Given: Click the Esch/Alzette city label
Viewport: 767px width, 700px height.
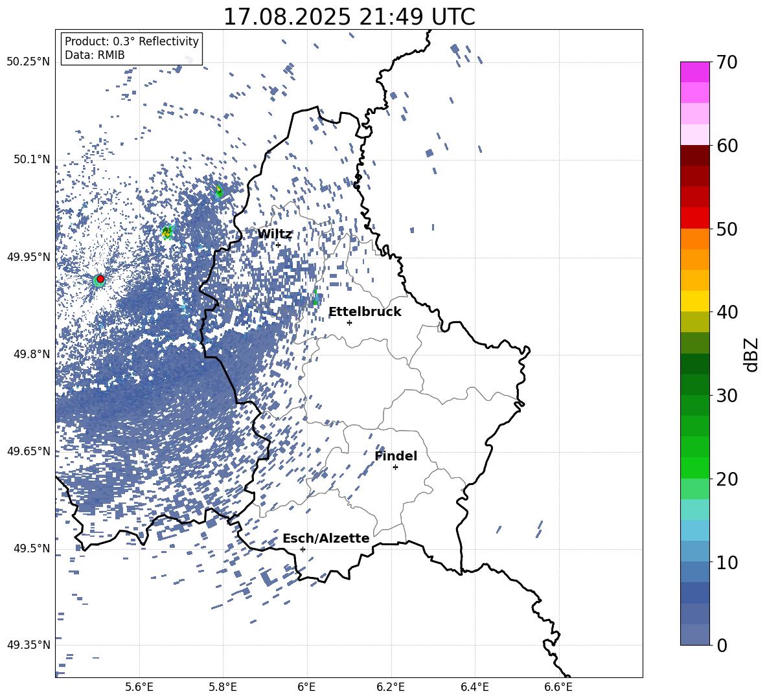Looking at the screenshot, I should [326, 538].
